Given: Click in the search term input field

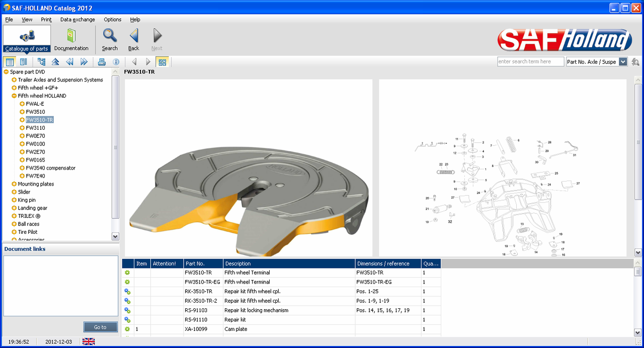Looking at the screenshot, I should [x=531, y=62].
